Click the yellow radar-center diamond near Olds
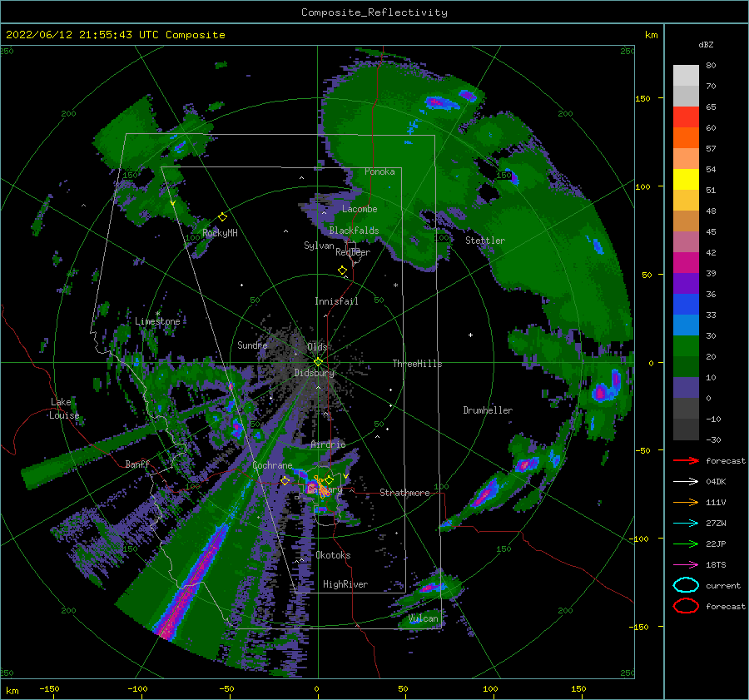Viewport: 749px width, 700px height. (318, 362)
